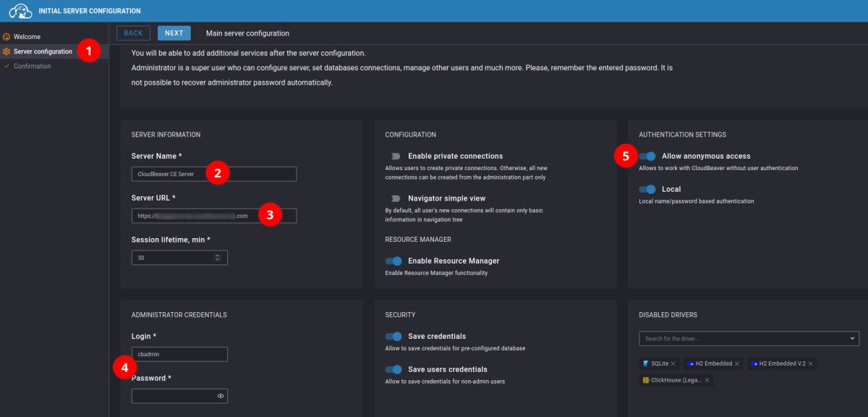
Task: Toggle Local authentication switch
Action: [648, 189]
